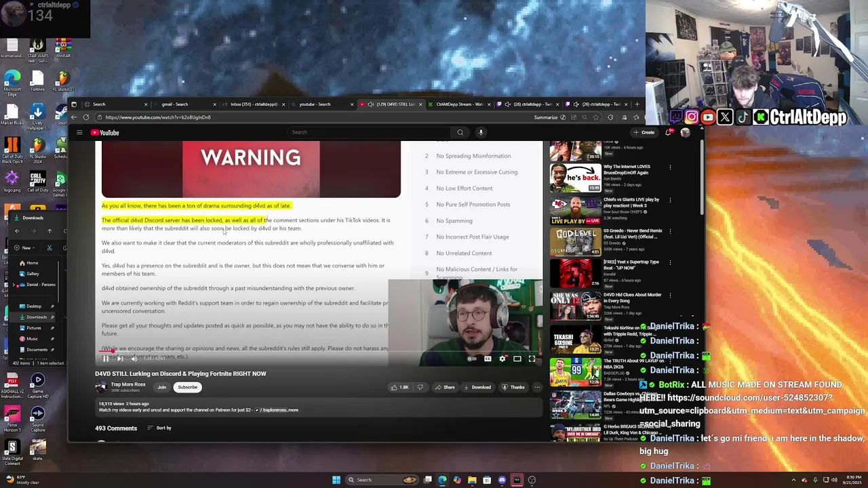Screen dimensions: 868x488
Task: Open Sound Capture desktop shortcut
Action: (x=37, y=419)
